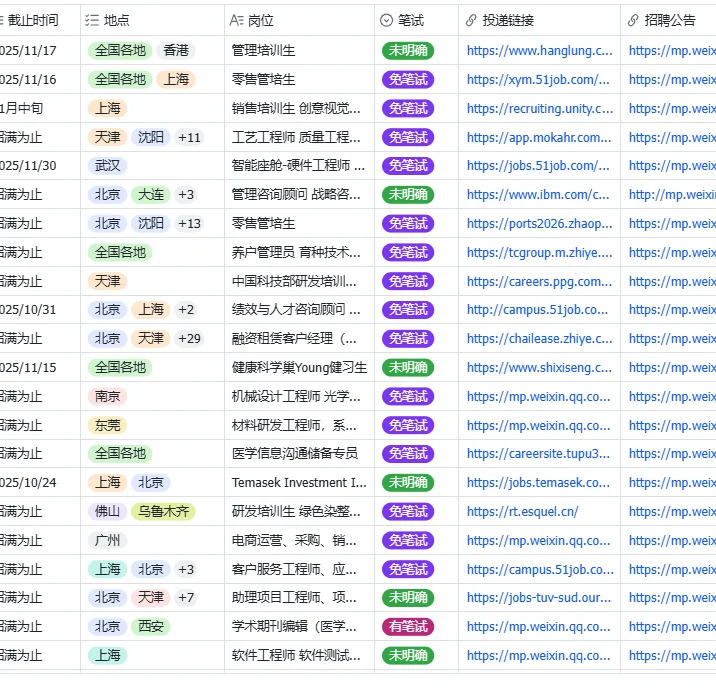Open the app.mokahr.com application link
Viewport: 716px width, 689px height.
tap(539, 137)
